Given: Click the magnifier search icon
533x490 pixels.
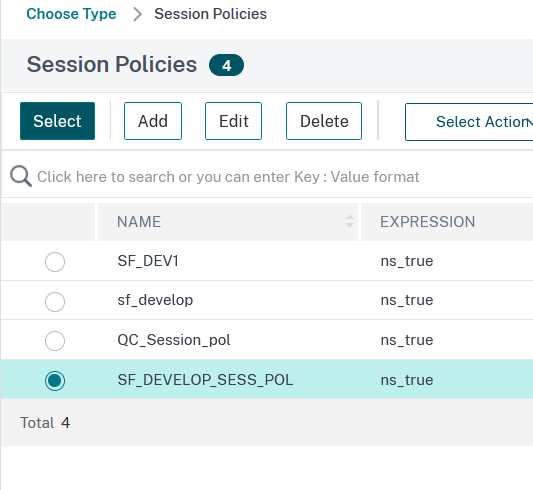Looking at the screenshot, I should [21, 176].
